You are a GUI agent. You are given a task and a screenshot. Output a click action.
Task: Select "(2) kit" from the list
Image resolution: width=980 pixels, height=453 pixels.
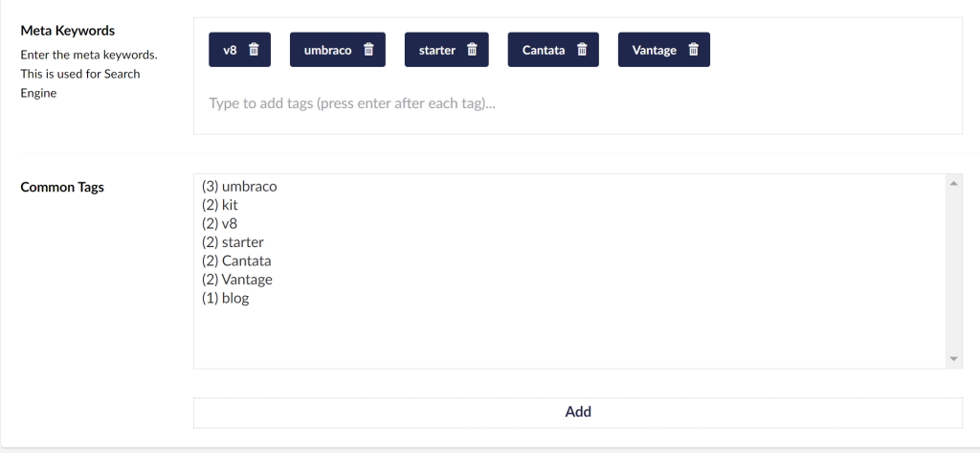(x=220, y=205)
